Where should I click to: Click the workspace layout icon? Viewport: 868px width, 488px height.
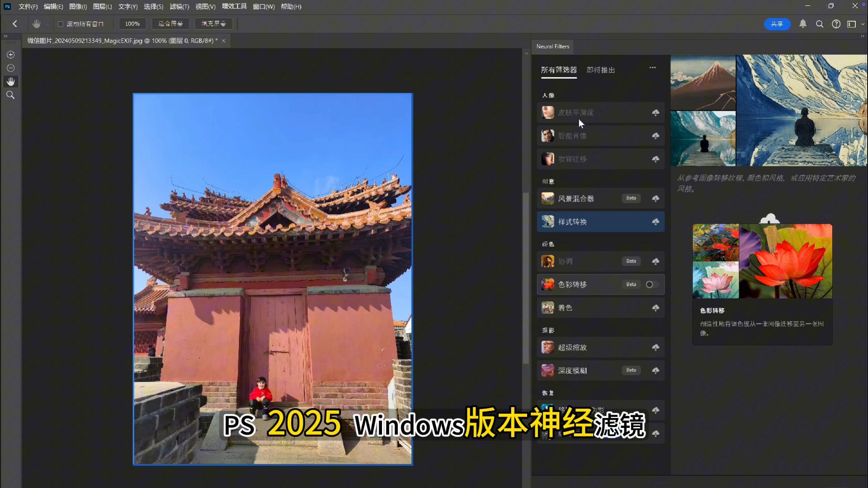pyautogui.click(x=852, y=24)
